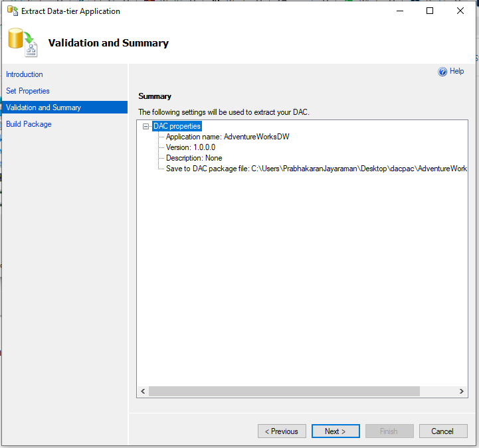Viewport: 479px width, 448px height.
Task: Open the Validation and Summary step
Action: [64, 108]
